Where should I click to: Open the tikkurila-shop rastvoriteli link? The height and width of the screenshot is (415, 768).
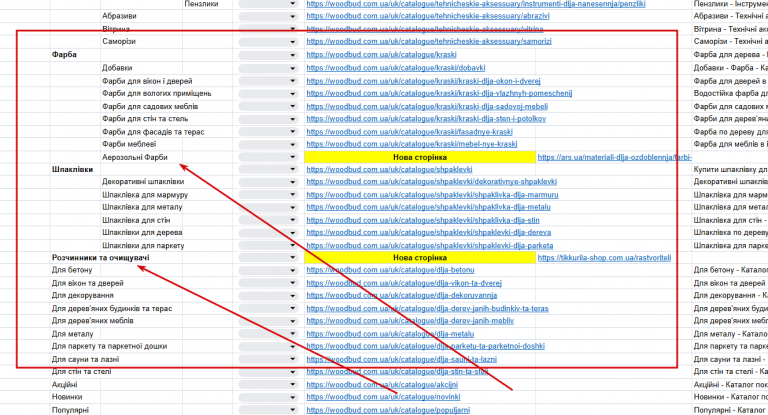tap(604, 258)
